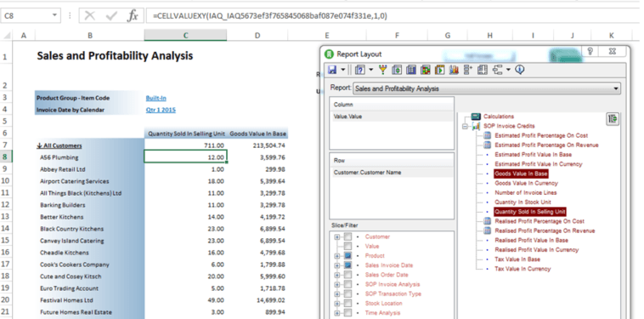The height and width of the screenshot is (319, 644).
Task: Click the blue information bubble toolbar icon
Action: click(x=520, y=70)
